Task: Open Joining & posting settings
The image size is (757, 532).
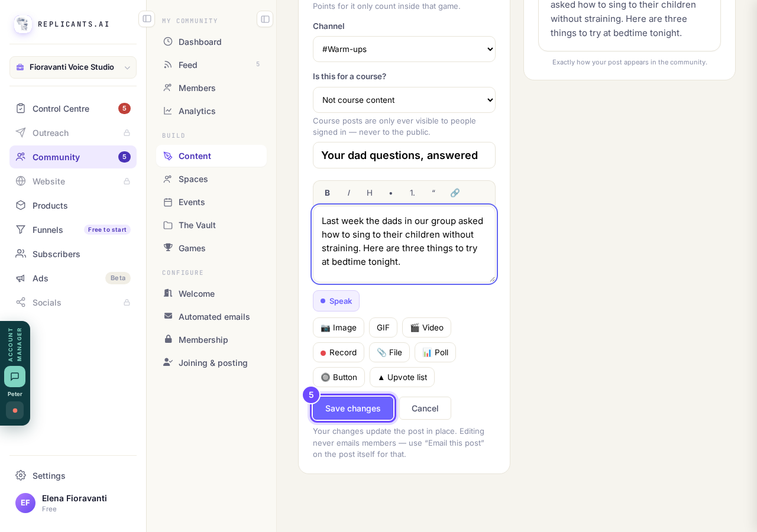Action: click(x=211, y=363)
